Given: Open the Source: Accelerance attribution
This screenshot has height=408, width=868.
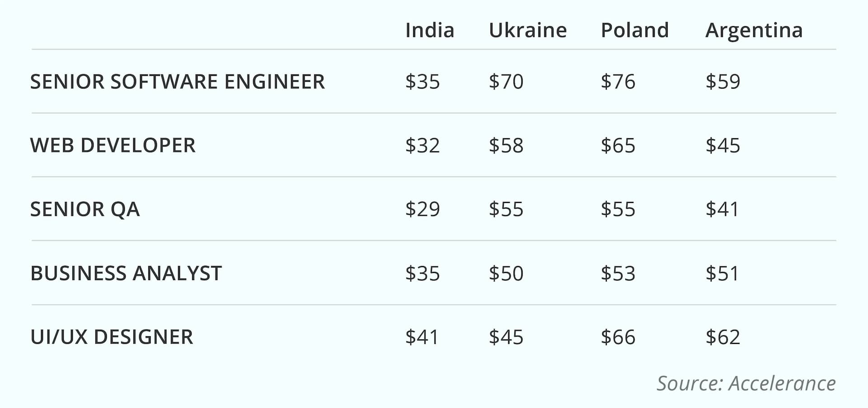Looking at the screenshot, I should point(746,383).
